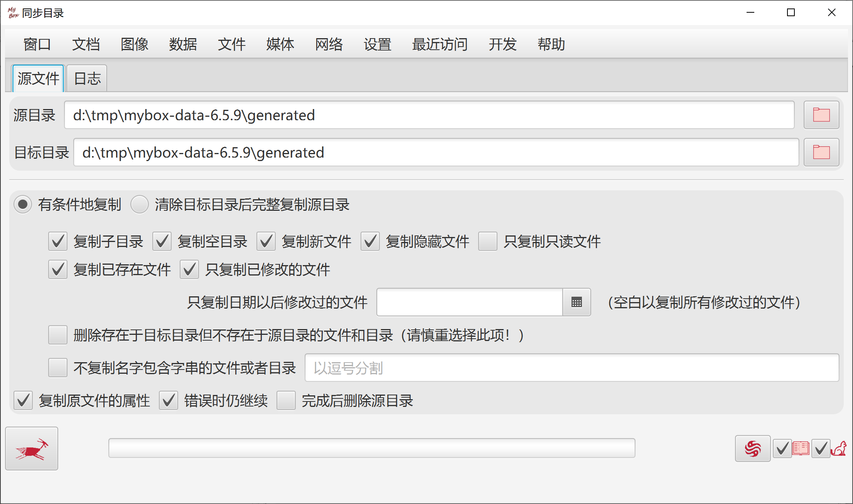Viewport: 853px width, 504px height.
Task: Select the 源文件 tab
Action: tap(38, 79)
